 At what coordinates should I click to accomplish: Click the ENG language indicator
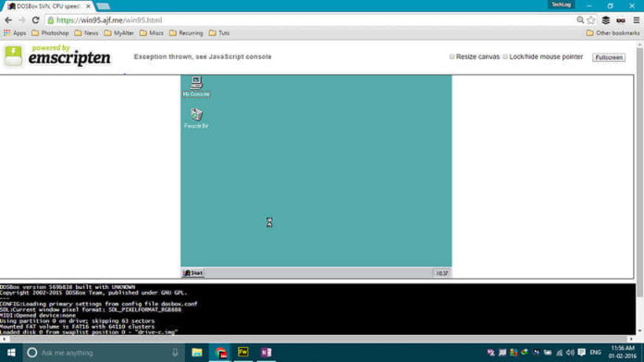(596, 353)
